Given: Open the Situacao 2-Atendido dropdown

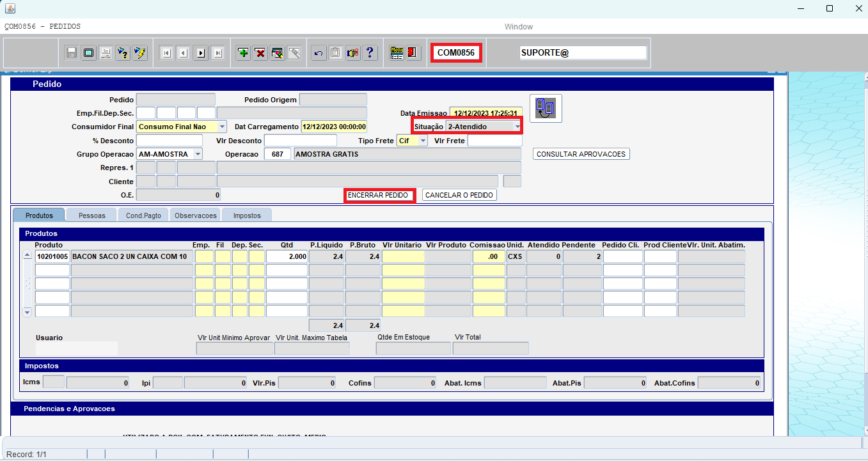Looking at the screenshot, I should click(x=517, y=127).
